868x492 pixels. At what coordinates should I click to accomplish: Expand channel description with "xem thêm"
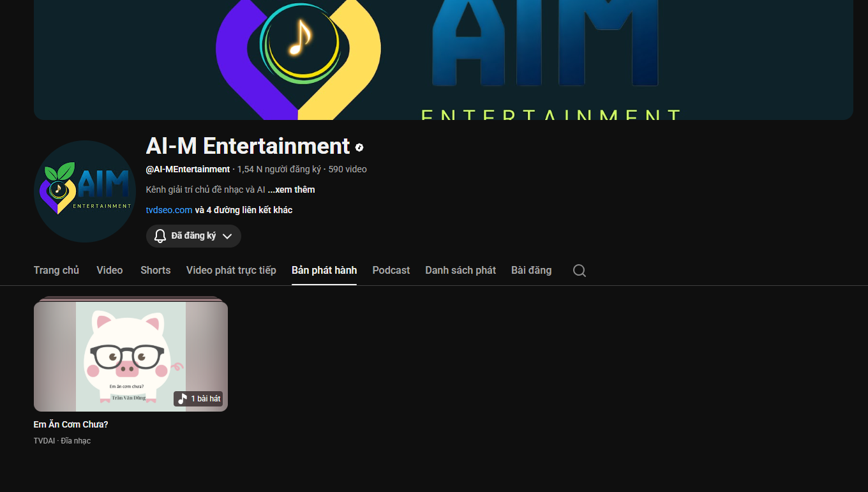(x=291, y=190)
